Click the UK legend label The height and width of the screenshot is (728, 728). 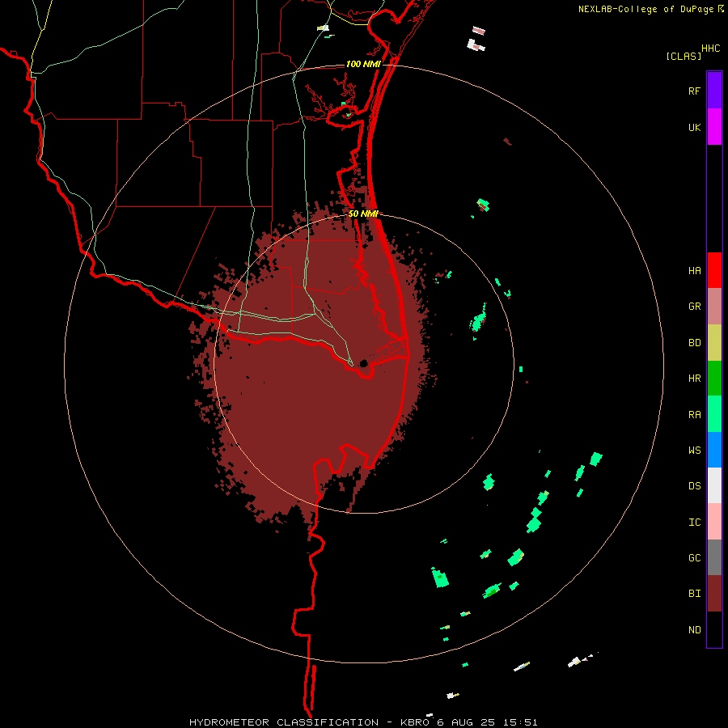pos(694,128)
